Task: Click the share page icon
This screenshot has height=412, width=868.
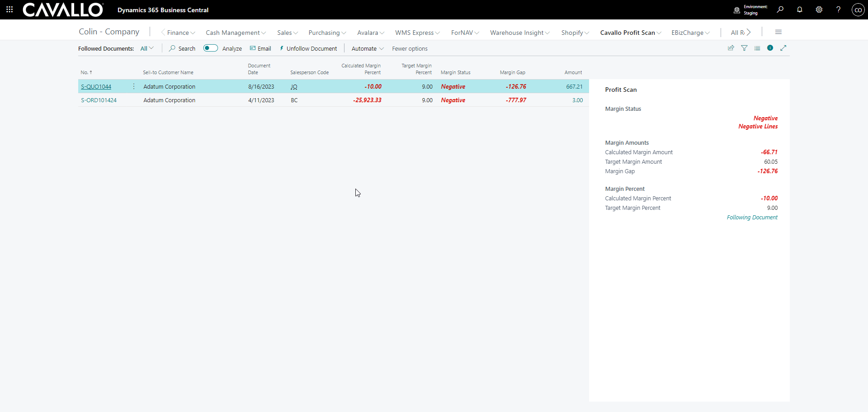Action: [731, 48]
